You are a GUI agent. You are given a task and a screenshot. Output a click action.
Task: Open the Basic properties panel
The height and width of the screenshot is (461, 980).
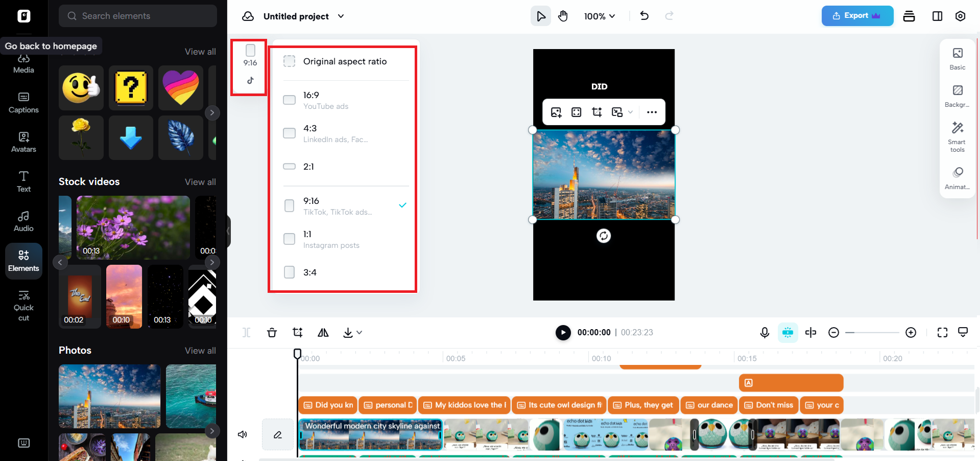[958, 59]
